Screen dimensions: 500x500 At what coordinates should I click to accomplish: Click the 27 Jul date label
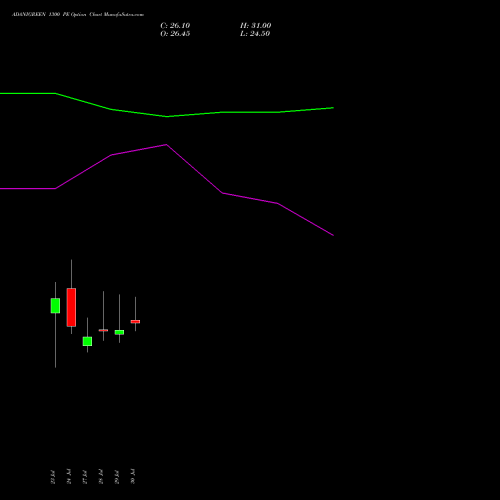85,477
